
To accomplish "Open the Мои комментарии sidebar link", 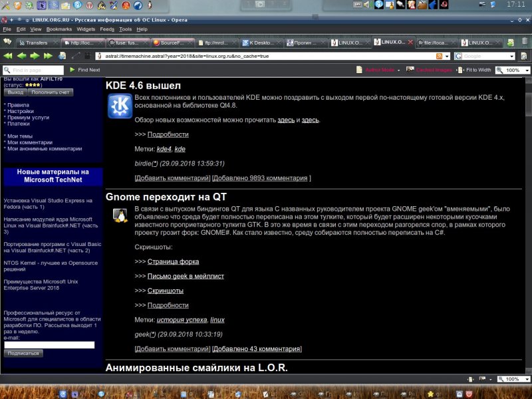I will [x=30, y=142].
